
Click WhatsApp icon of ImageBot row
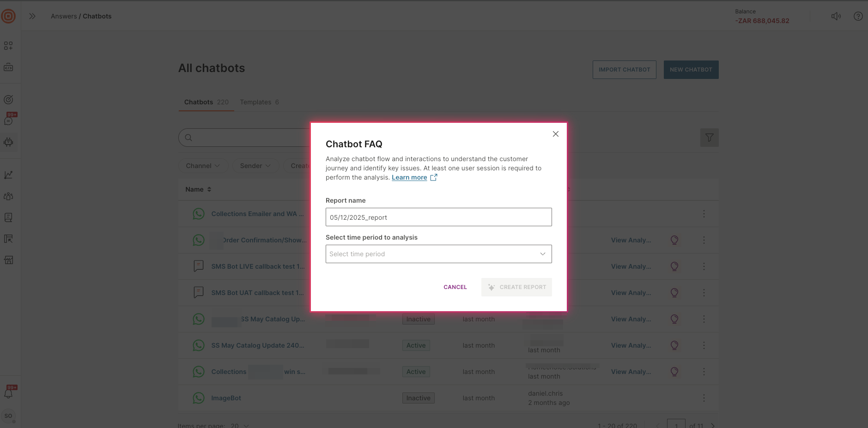(198, 398)
